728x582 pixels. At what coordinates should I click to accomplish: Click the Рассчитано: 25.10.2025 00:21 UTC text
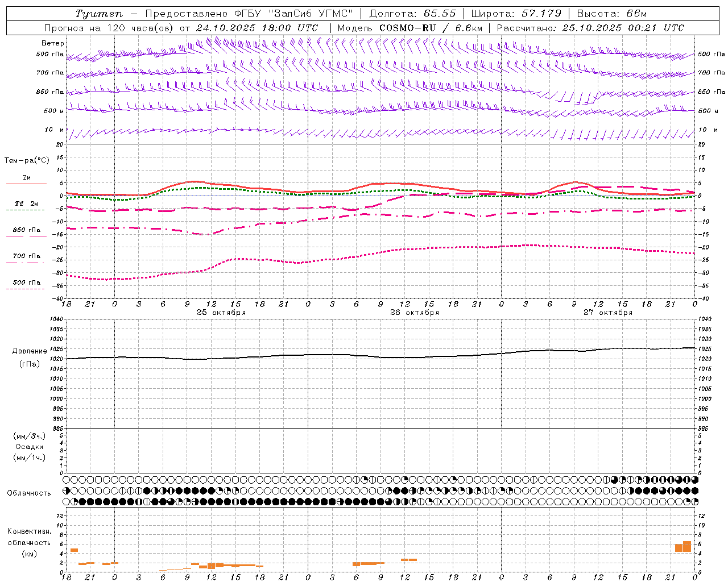[x=590, y=28]
